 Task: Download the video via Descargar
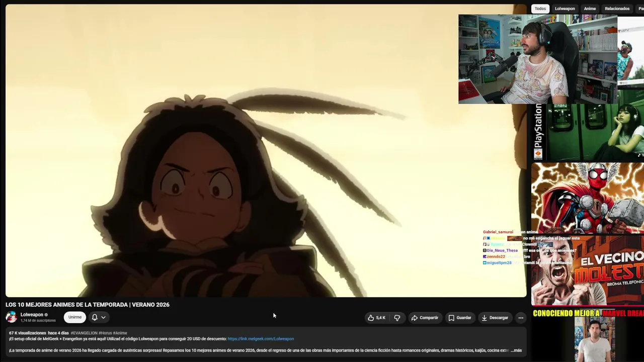(x=495, y=318)
